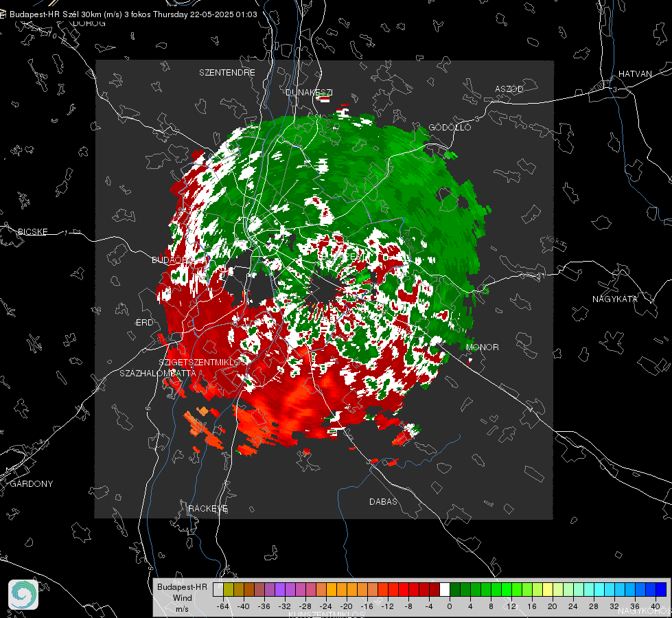Click the 32 legend scale value
The image size is (672, 618).
point(614,607)
